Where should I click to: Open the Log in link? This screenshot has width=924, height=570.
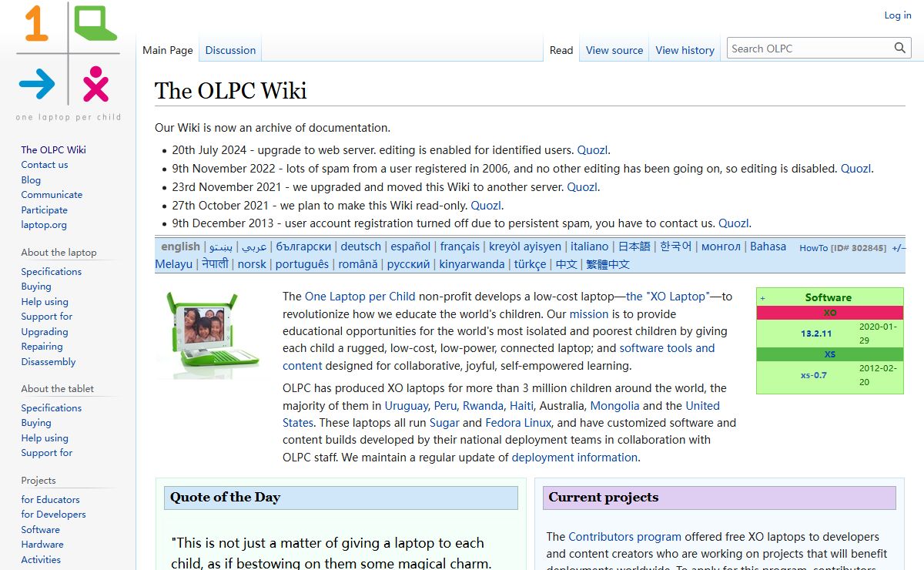tap(897, 15)
